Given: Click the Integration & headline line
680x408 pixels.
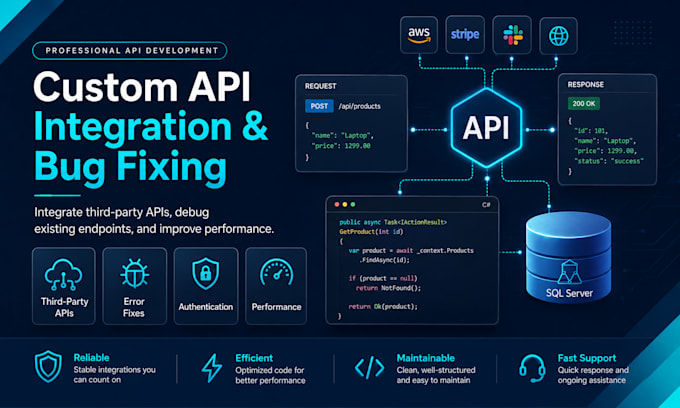Looking at the screenshot, I should tap(151, 127).
